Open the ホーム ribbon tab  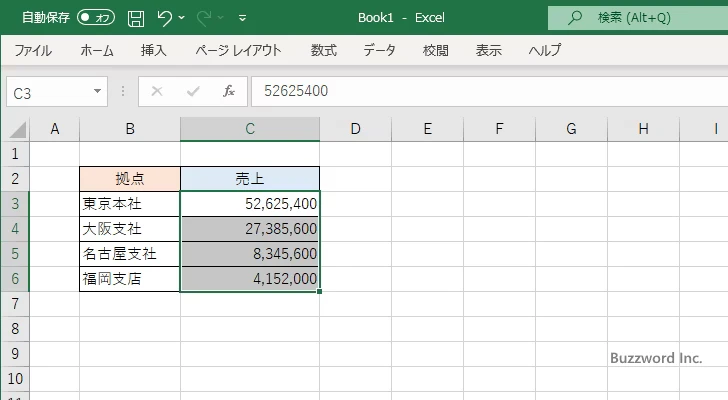pyautogui.click(x=97, y=50)
